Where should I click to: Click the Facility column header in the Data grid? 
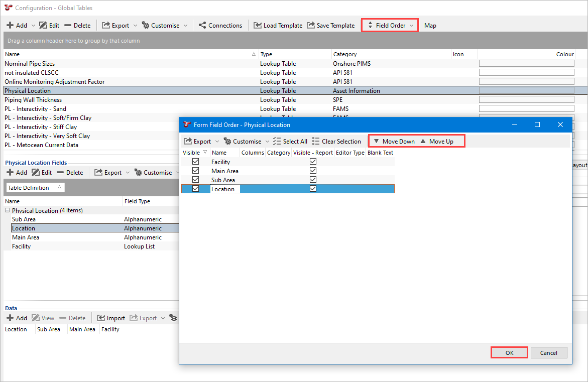(x=110, y=329)
